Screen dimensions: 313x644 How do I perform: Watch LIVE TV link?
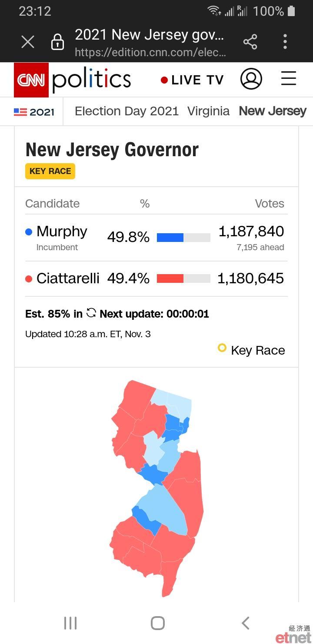click(192, 80)
